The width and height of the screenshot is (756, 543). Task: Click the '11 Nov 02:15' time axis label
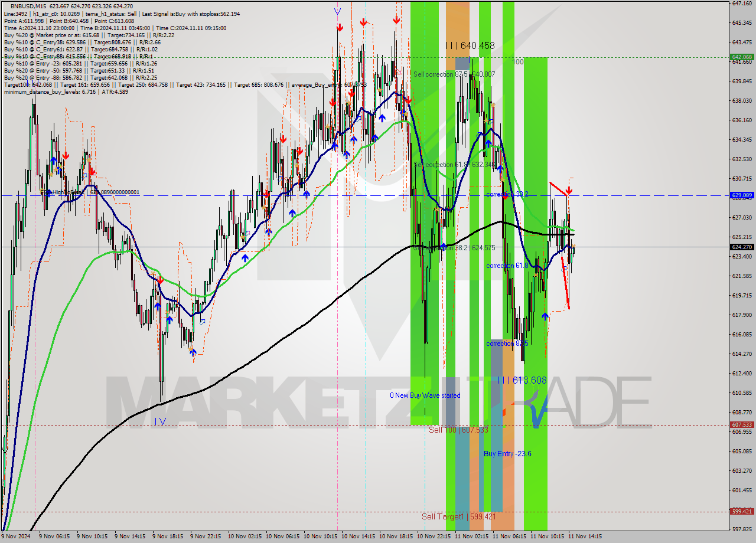(x=471, y=537)
